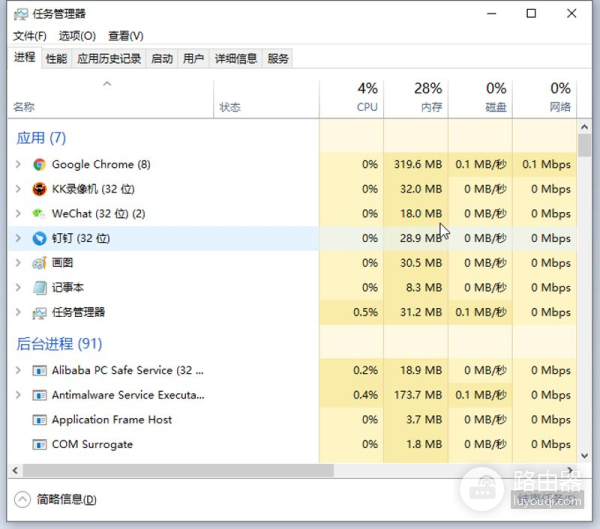The image size is (600, 529).
Task: Select the 后台进程 (91) group heading
Action: coord(59,344)
